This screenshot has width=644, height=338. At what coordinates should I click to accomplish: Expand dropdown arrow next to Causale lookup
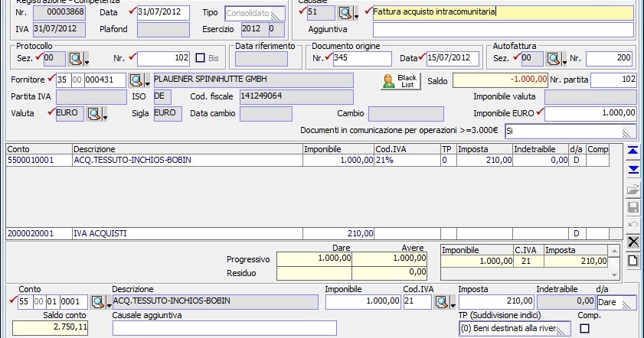tap(356, 17)
